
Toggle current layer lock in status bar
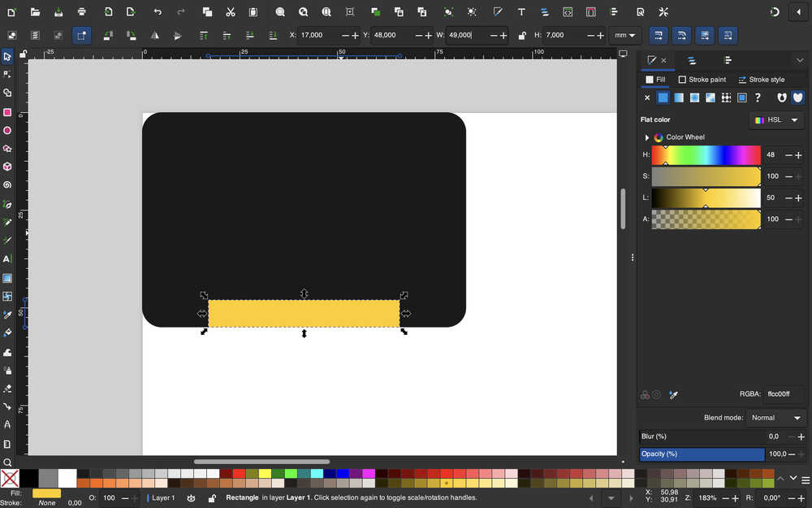click(212, 498)
